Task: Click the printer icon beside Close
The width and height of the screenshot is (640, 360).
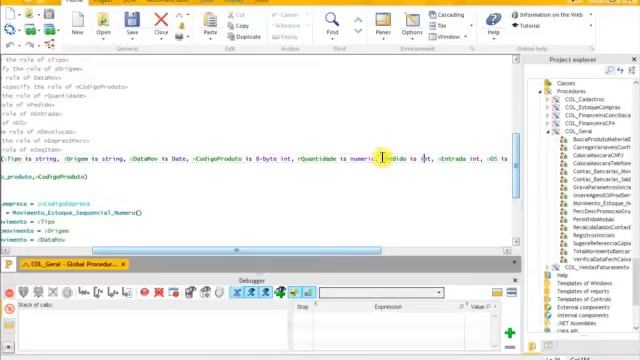Action: (x=179, y=37)
